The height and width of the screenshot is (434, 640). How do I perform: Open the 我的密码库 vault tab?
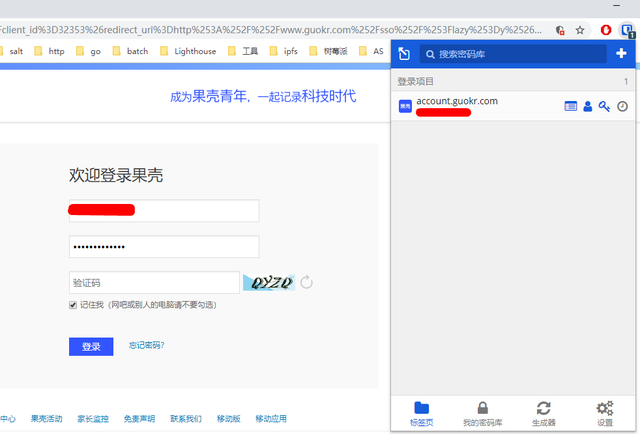[482, 414]
